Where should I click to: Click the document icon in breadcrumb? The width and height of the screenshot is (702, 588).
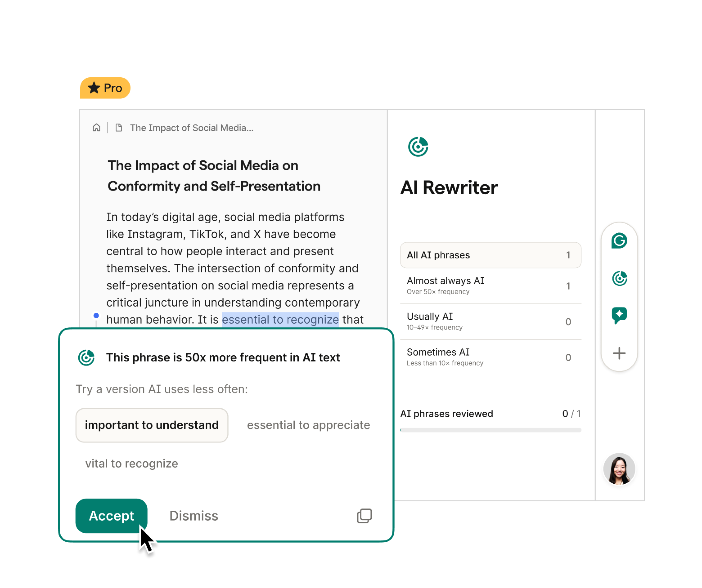(119, 128)
